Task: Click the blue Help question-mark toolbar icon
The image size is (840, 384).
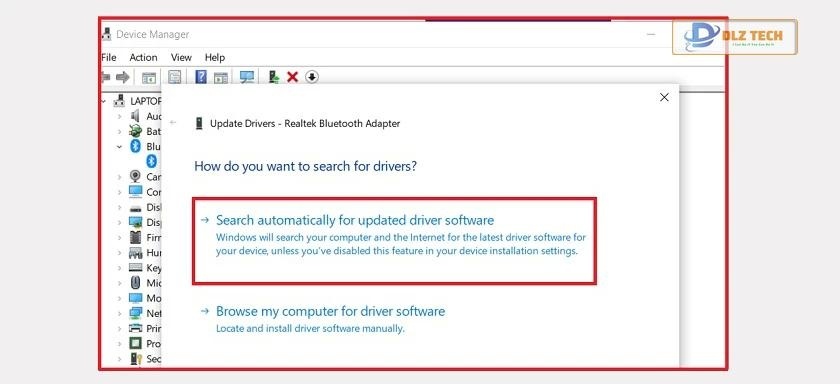Action: (x=201, y=77)
